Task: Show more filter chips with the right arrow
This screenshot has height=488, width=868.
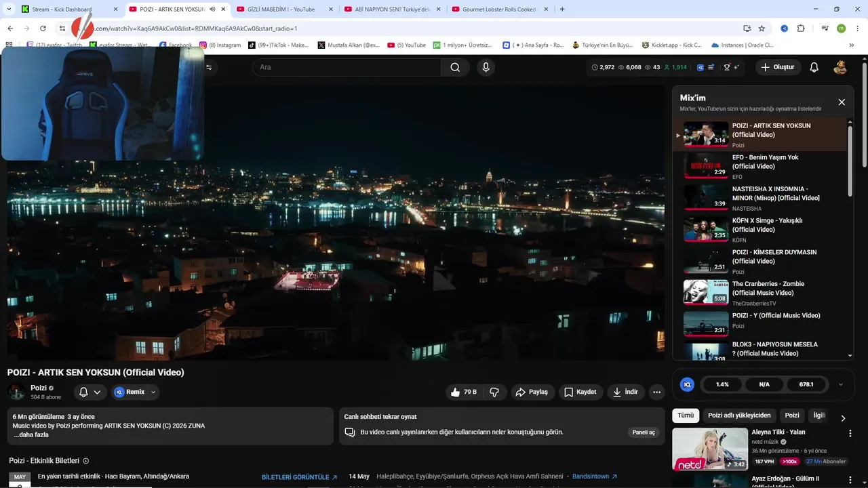Action: click(843, 418)
